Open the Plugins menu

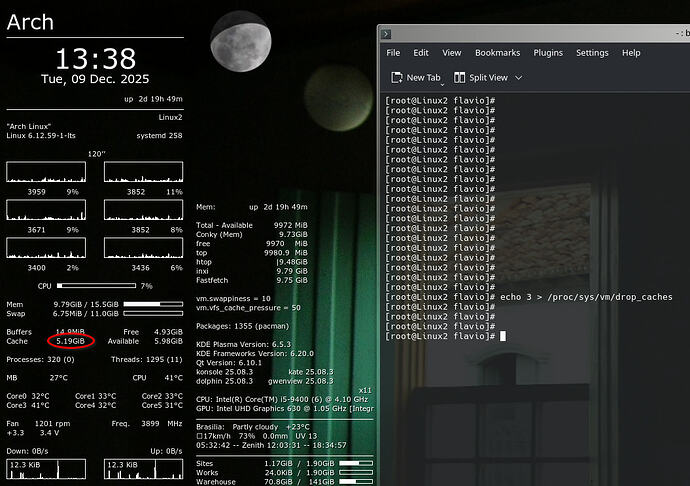point(548,53)
